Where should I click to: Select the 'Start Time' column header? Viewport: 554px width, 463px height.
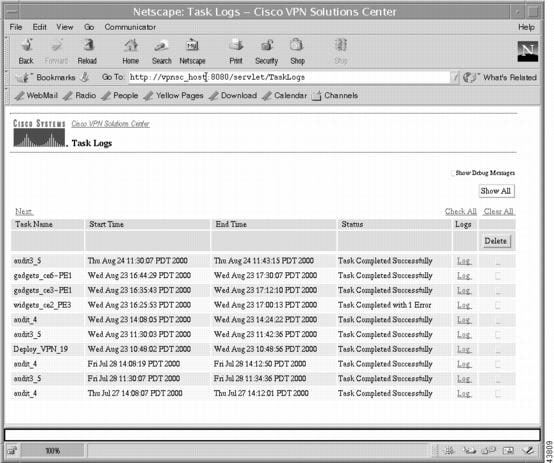[106, 224]
